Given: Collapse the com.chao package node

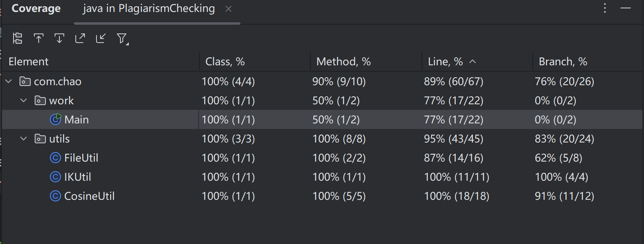Looking at the screenshot, I should pyautogui.click(x=9, y=81).
